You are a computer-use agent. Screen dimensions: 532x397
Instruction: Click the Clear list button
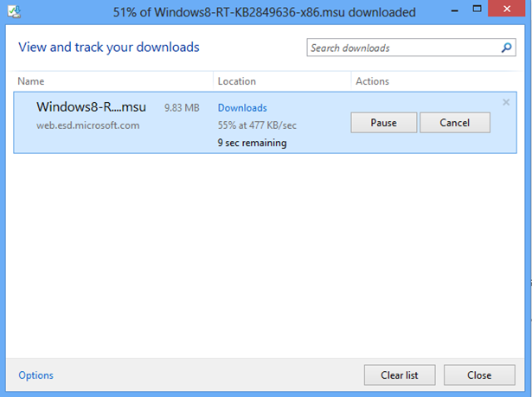click(x=400, y=375)
